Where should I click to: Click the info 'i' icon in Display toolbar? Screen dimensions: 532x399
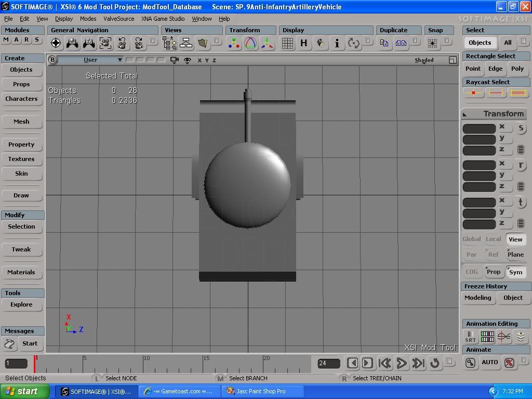[337, 43]
